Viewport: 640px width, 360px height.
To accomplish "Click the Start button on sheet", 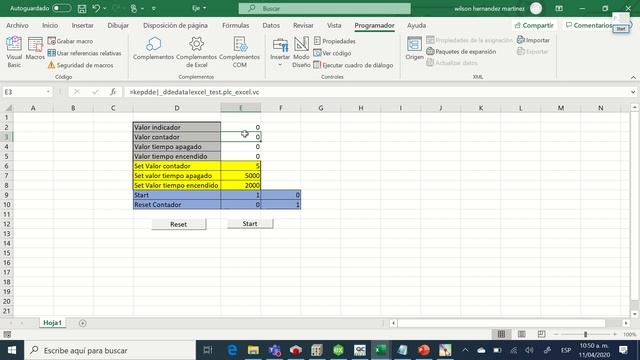I will click(x=250, y=223).
